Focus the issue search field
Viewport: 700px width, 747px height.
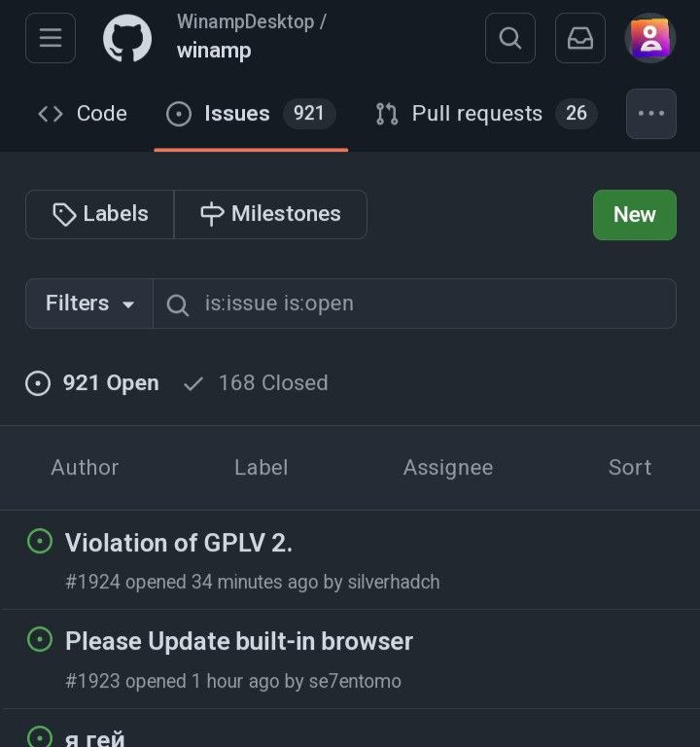(428, 303)
